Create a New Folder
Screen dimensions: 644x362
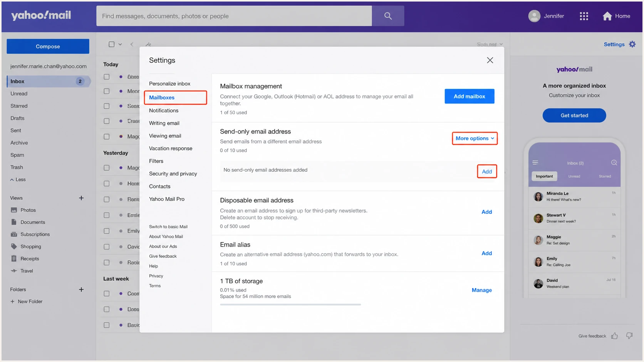click(26, 302)
